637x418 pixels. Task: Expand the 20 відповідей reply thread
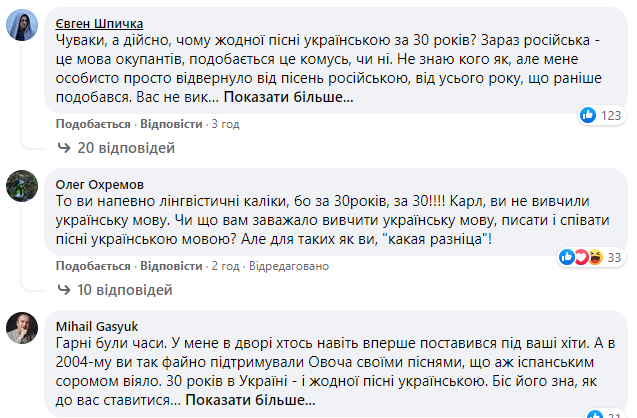(126, 148)
